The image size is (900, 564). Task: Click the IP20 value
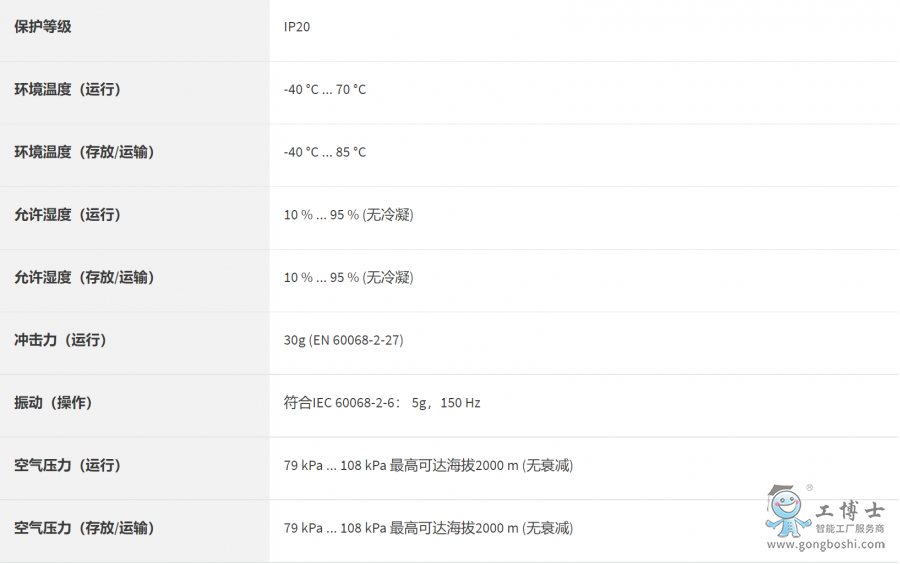[297, 27]
